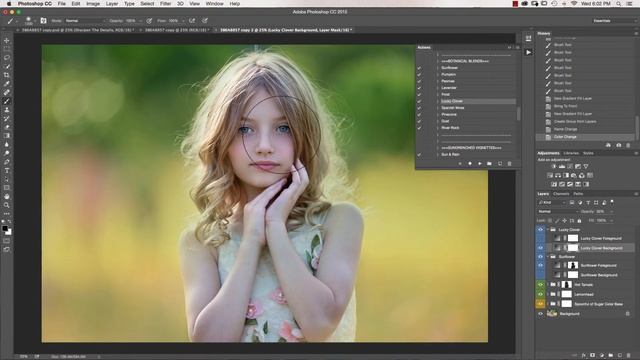
Task: Add a layer mask from Layers panel bottom
Action: tap(593, 356)
